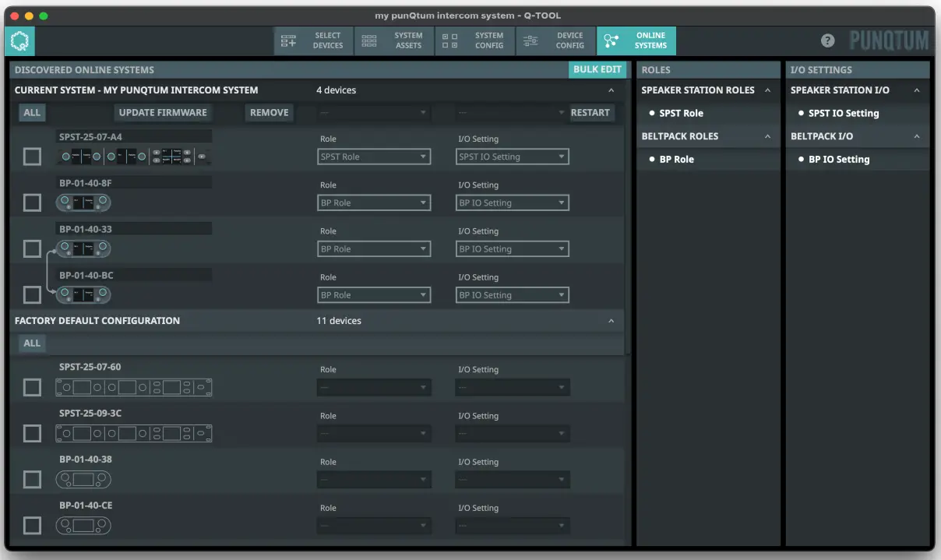Collapse the Speaker Station Roles group

[767, 90]
